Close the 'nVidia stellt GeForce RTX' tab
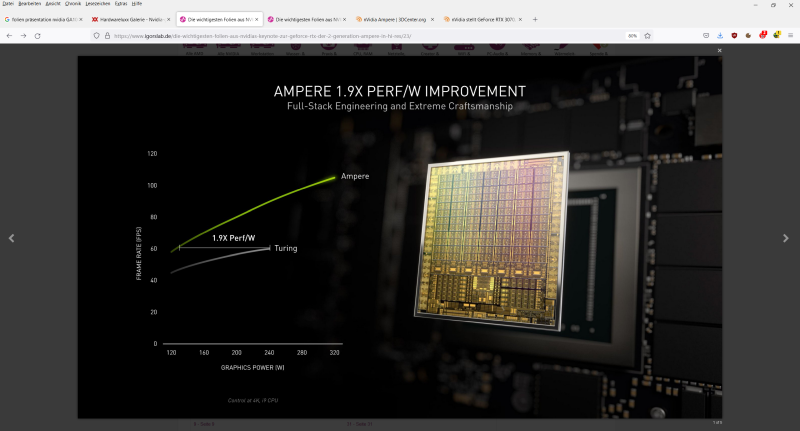Image resolution: width=800 pixels, height=431 pixels. click(520, 19)
